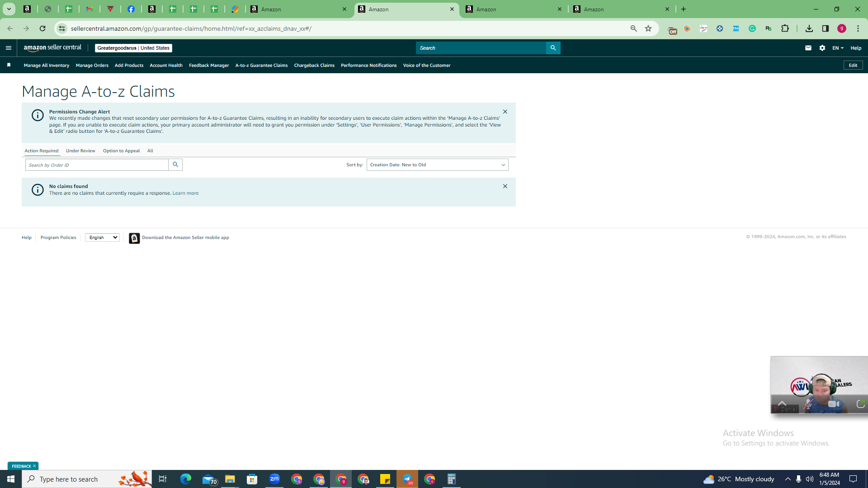Screen dimensions: 868x488
Task: Reload the current browser page
Action: coord(42,28)
